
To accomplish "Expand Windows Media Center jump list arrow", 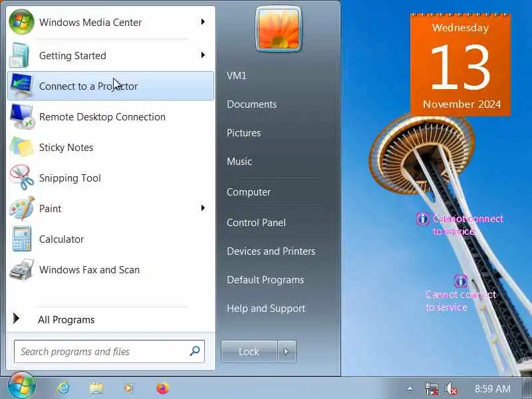I will (x=203, y=22).
